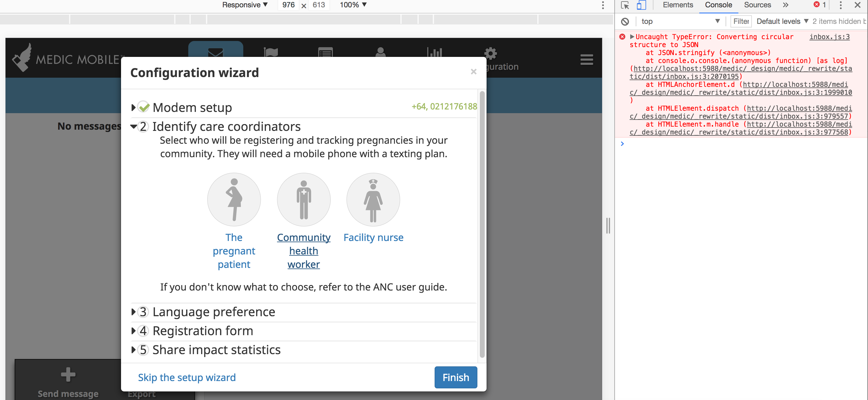Switch to the Sources tab

(757, 5)
